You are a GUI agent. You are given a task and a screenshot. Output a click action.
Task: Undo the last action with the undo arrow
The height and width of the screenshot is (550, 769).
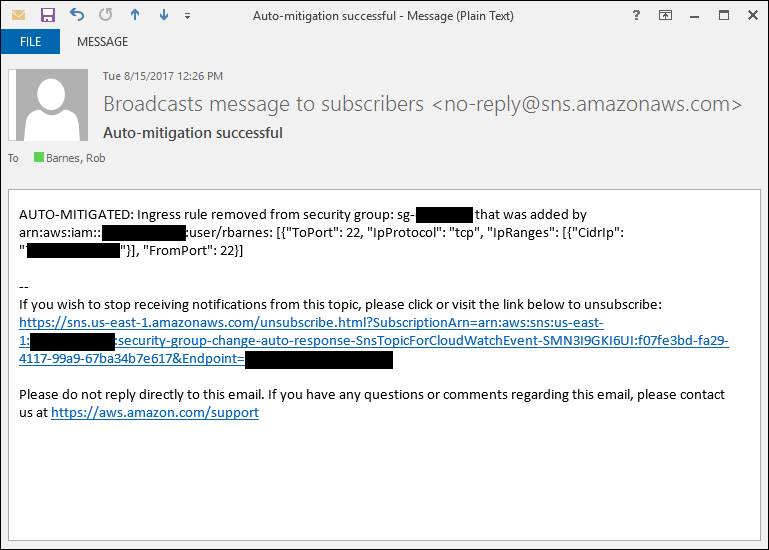click(x=77, y=15)
